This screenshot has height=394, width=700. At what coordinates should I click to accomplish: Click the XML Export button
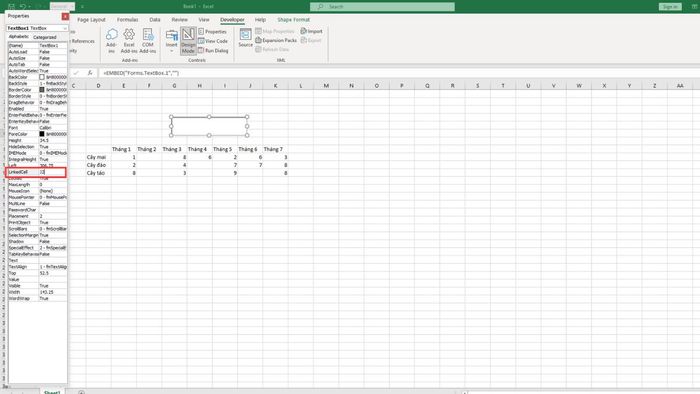(x=311, y=40)
